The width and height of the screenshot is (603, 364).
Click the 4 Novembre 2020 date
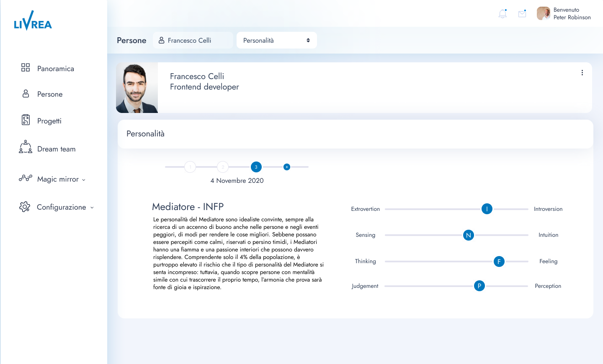237,181
